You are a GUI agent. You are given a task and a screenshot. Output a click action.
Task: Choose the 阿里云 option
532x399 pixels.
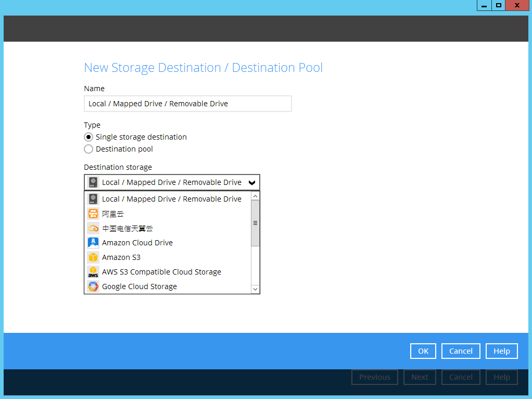pos(168,214)
